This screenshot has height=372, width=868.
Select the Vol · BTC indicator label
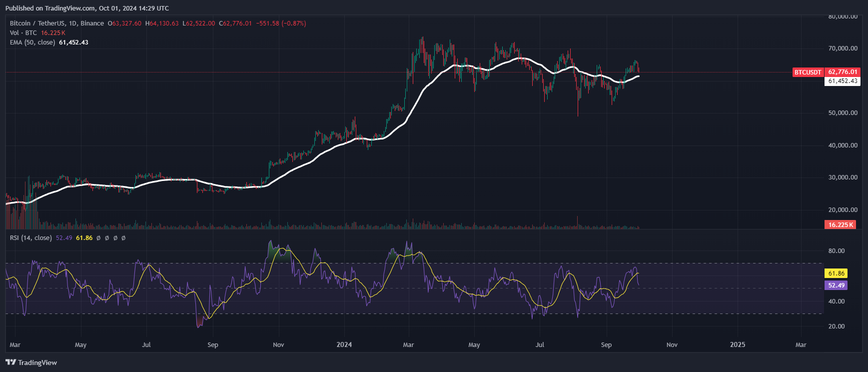coord(23,33)
